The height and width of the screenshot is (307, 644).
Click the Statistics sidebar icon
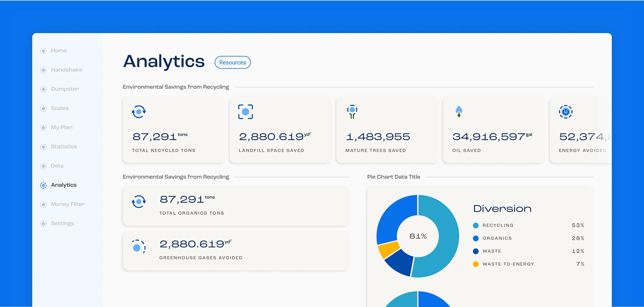(43, 147)
